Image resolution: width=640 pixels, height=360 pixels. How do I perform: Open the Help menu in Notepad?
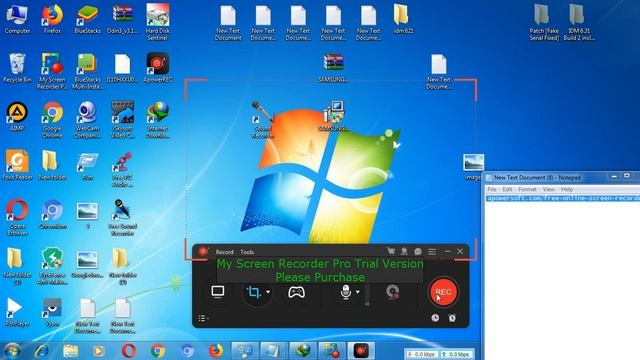(x=567, y=189)
